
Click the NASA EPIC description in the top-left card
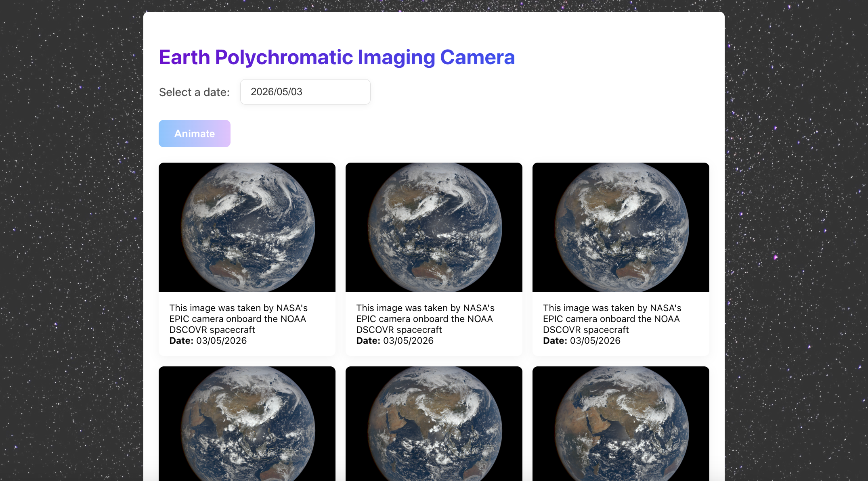pos(239,319)
